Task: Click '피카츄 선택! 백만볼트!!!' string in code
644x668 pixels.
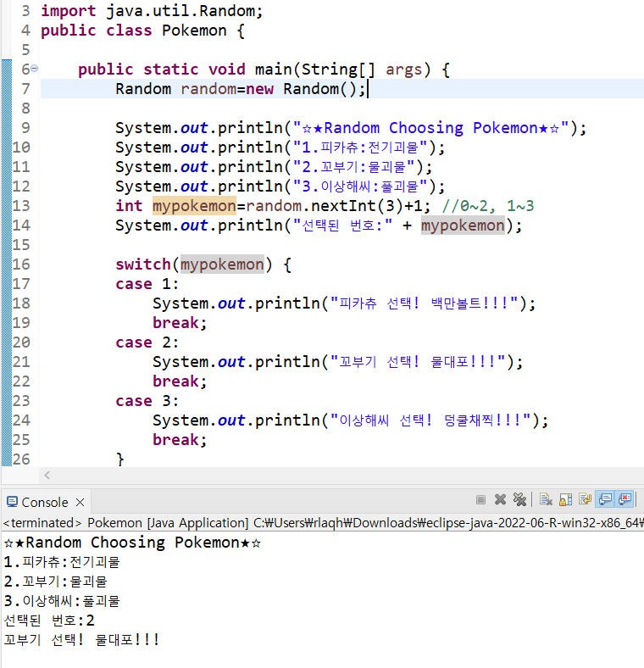Action: 424,303
